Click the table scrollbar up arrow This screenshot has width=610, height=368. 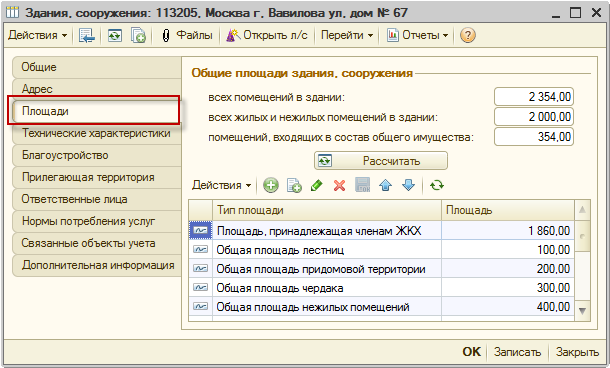[582, 210]
